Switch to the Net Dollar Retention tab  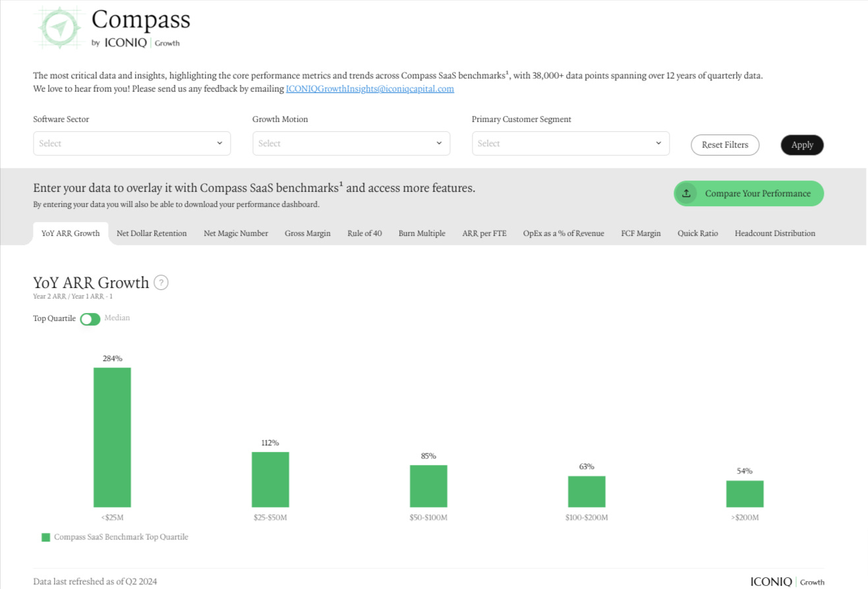click(x=152, y=233)
